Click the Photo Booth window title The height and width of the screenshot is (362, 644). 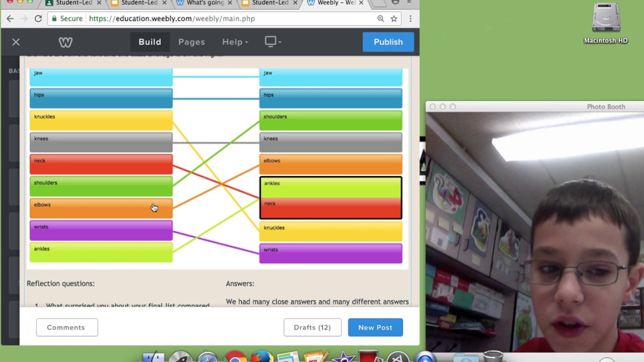point(606,107)
